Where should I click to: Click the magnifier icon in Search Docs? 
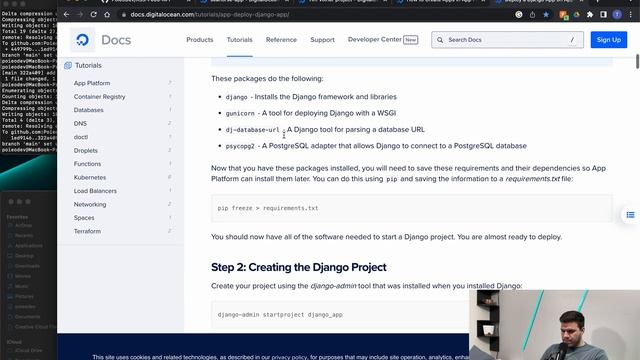click(x=440, y=40)
